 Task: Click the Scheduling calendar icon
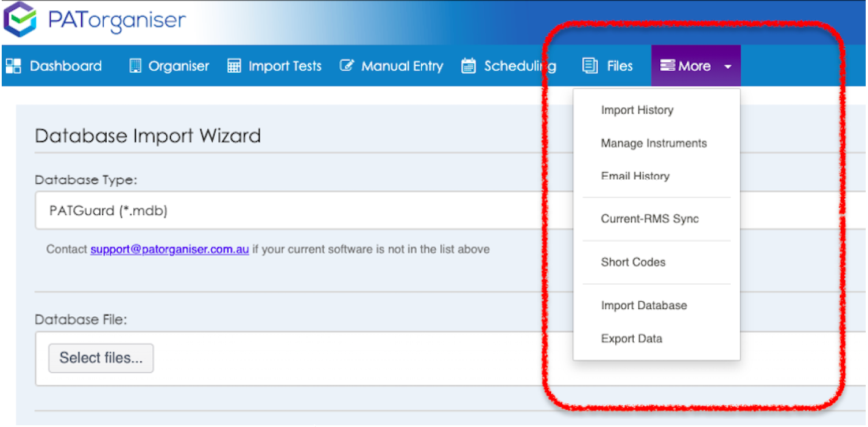(x=469, y=66)
